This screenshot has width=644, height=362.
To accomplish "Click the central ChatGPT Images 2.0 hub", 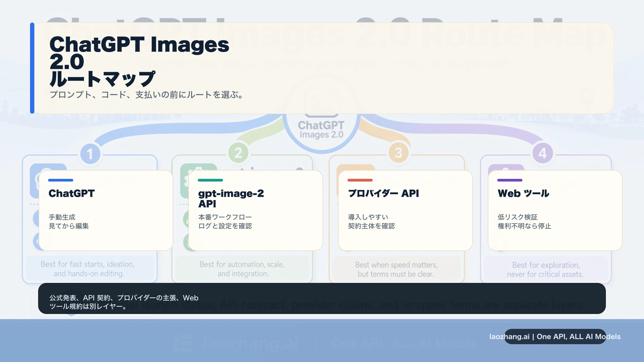I will point(321,130).
